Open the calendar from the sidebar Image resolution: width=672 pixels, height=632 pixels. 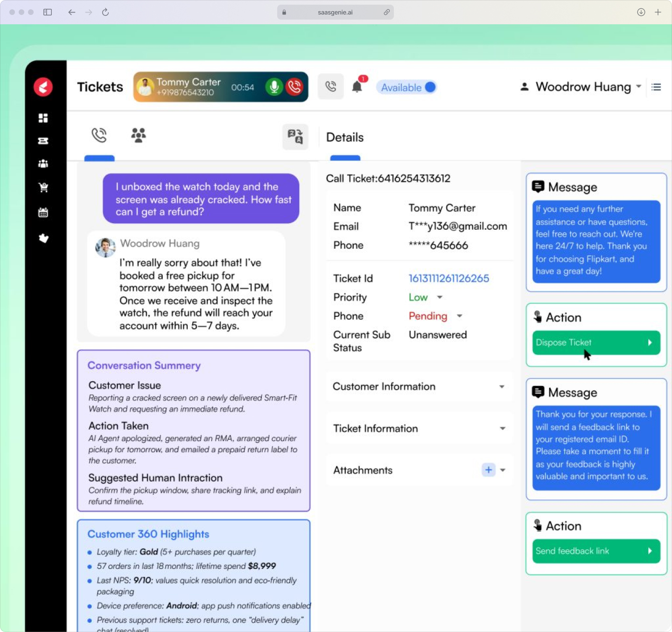click(x=43, y=212)
